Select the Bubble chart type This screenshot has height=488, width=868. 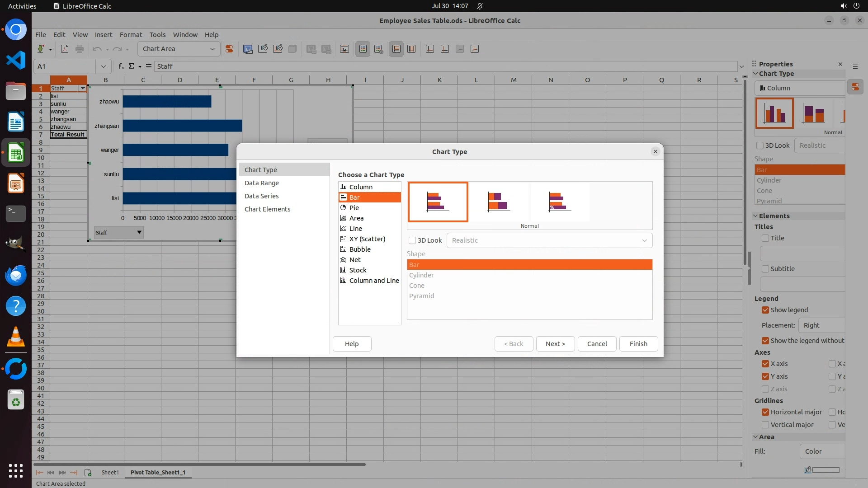click(360, 249)
